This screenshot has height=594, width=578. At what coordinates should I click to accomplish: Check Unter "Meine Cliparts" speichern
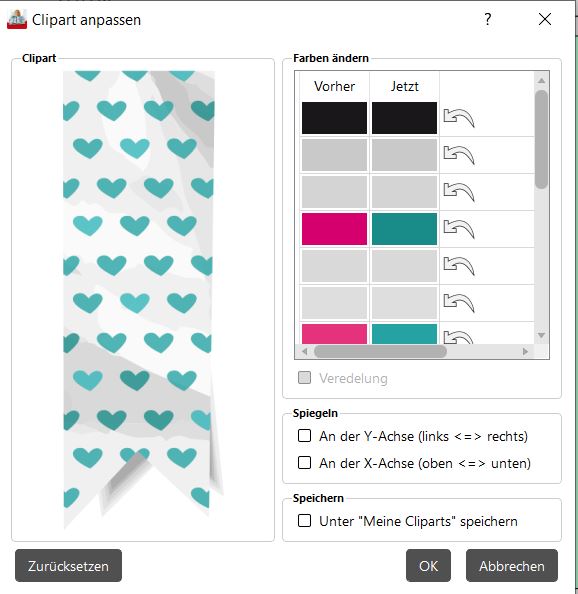click(x=305, y=521)
